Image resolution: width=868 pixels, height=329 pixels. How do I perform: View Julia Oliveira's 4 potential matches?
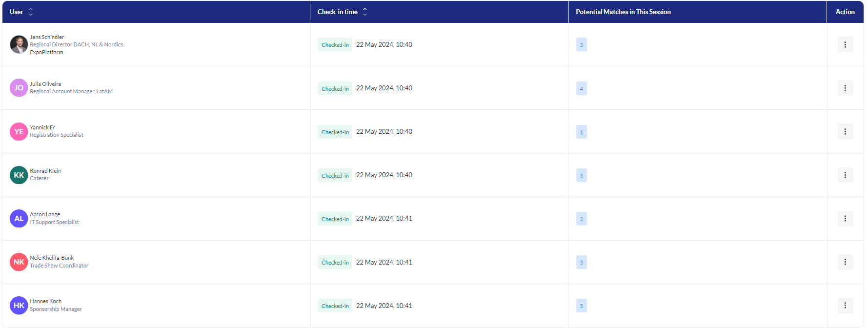(581, 88)
